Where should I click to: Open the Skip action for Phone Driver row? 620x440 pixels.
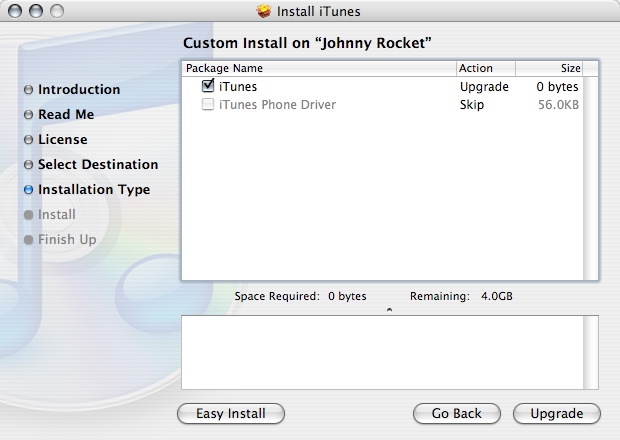(x=472, y=105)
